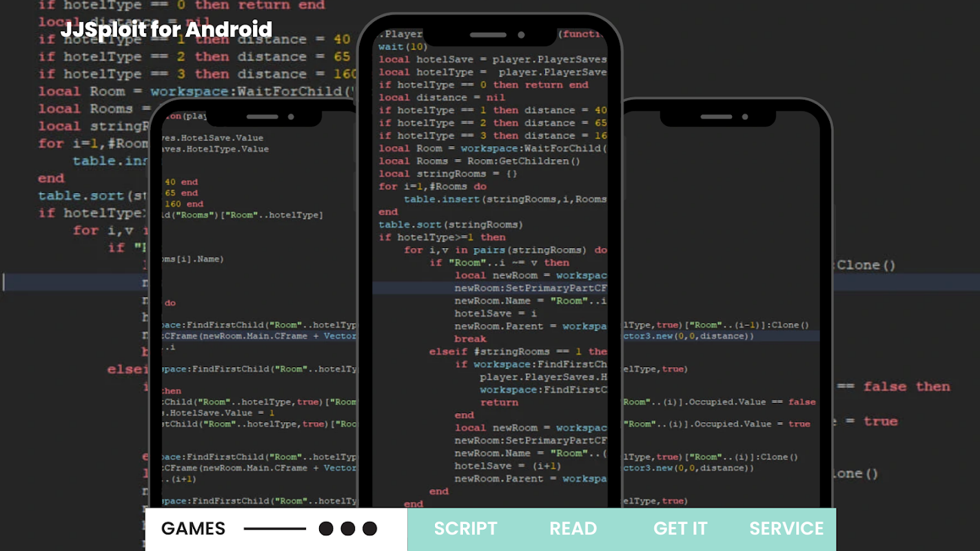Image resolution: width=980 pixels, height=551 pixels.
Task: Click the JJSploit for Android title
Action: pos(166,30)
